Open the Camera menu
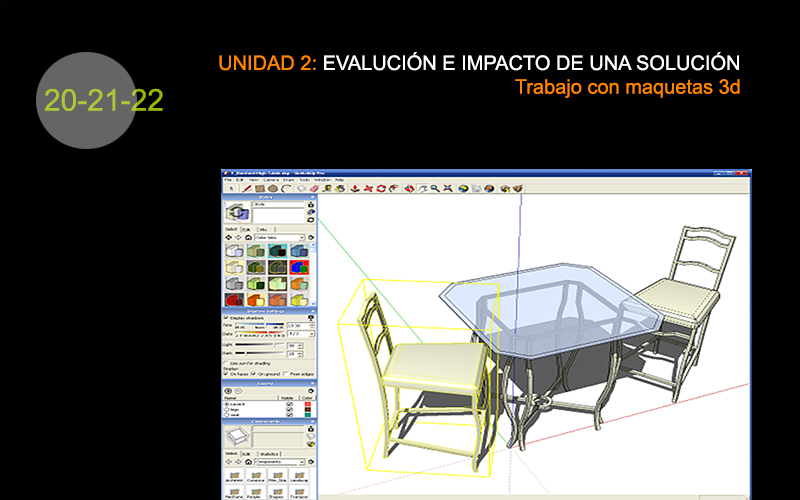This screenshot has height=500, width=800. (x=272, y=179)
